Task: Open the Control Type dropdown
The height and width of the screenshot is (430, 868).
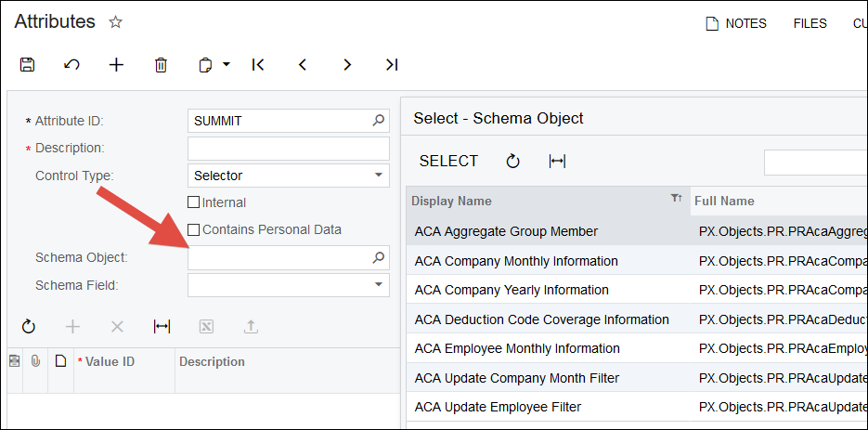Action: (x=379, y=176)
